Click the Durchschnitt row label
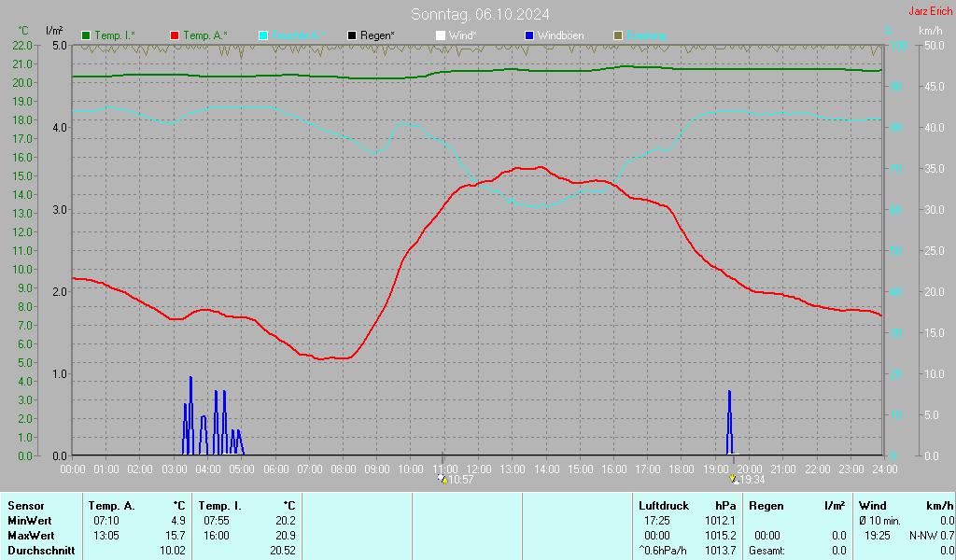 39,551
